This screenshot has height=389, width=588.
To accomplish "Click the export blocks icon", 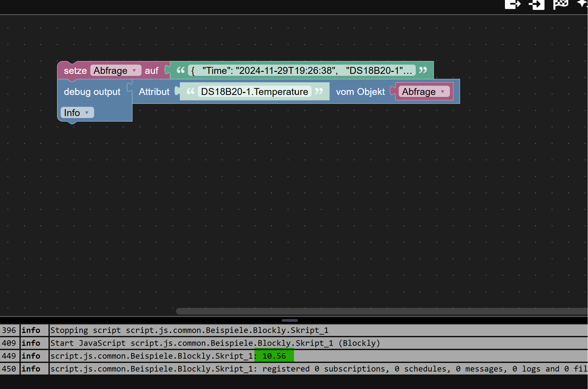I will click(x=513, y=4).
